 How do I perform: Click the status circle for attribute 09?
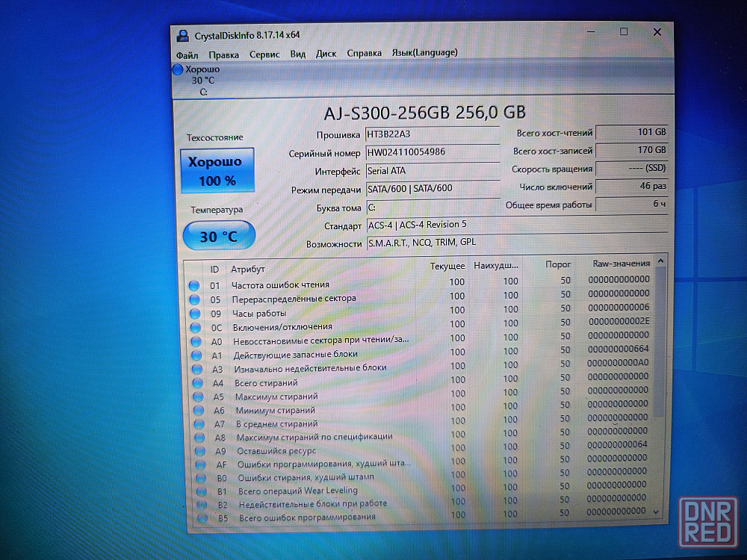[x=195, y=314]
